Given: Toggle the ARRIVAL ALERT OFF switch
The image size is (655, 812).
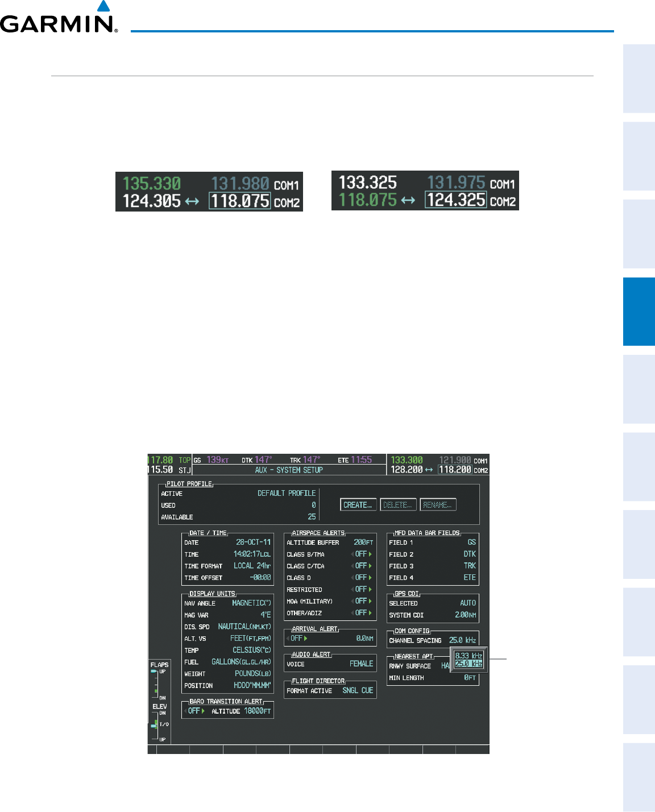Looking at the screenshot, I should tap(298, 638).
